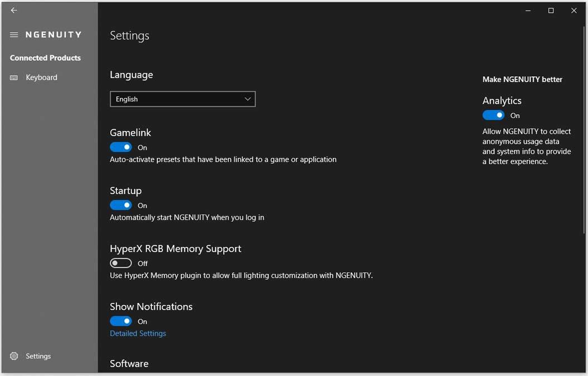Turn off the Analytics toggle

pos(493,115)
